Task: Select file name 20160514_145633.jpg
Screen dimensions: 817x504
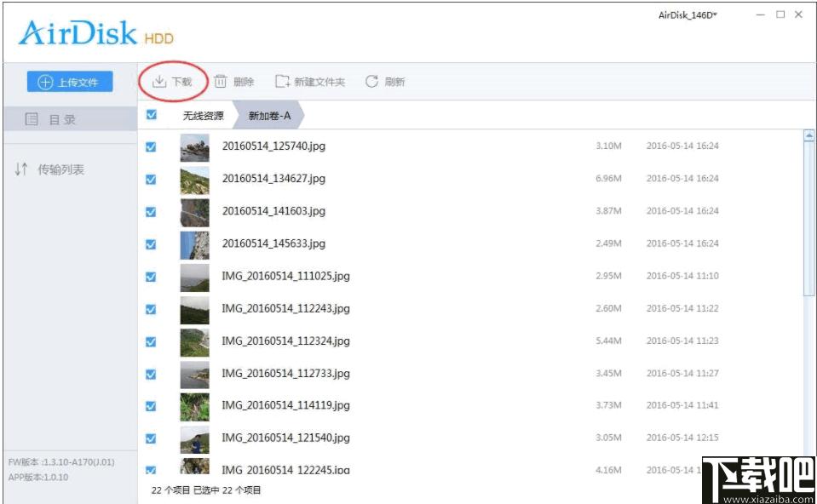Action: [x=273, y=243]
